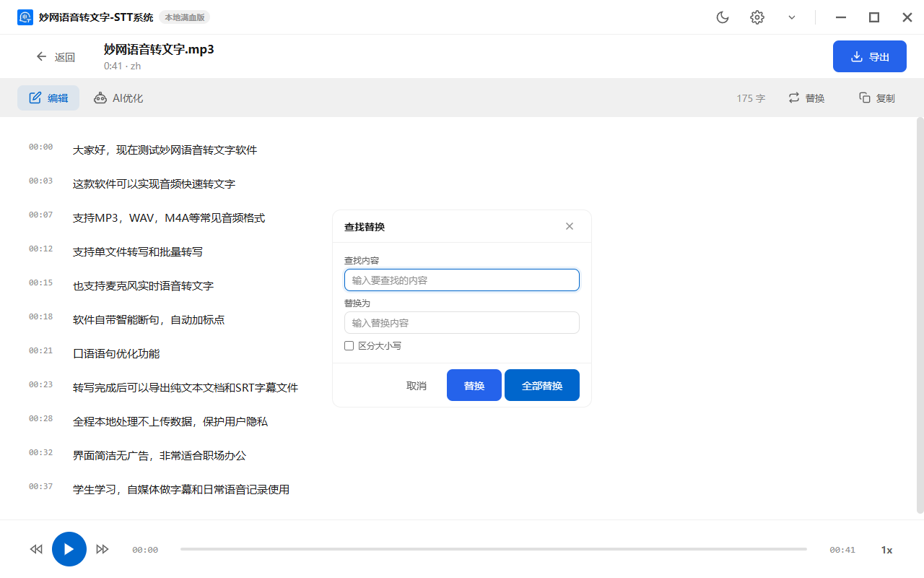The height and width of the screenshot is (578, 924).
Task: Click the 替换 button in the dialog
Action: tap(474, 385)
